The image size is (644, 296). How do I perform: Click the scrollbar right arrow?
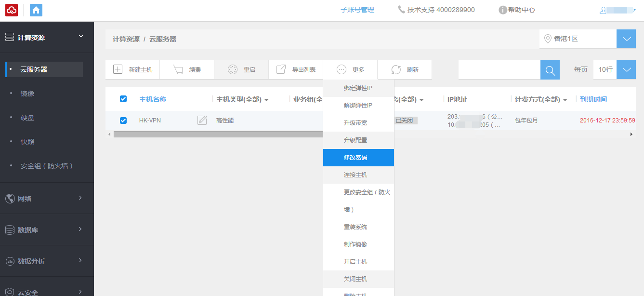[631, 134]
